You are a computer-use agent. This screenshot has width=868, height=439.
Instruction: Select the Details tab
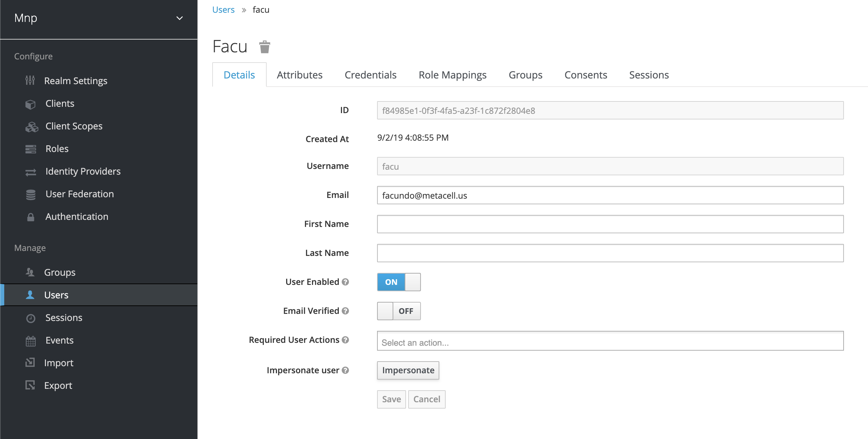pyautogui.click(x=239, y=75)
